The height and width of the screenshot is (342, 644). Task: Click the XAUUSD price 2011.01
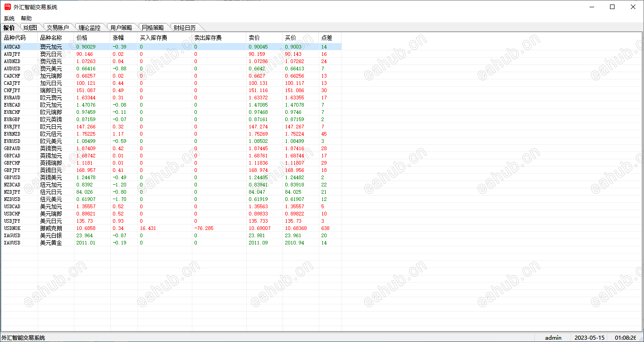86,243
